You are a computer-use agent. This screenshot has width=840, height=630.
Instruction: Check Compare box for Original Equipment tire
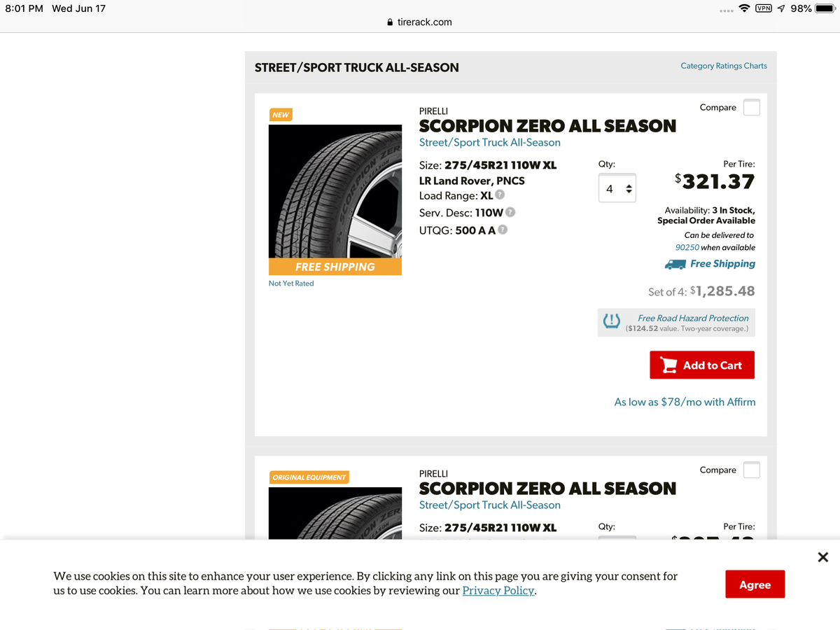coord(751,470)
